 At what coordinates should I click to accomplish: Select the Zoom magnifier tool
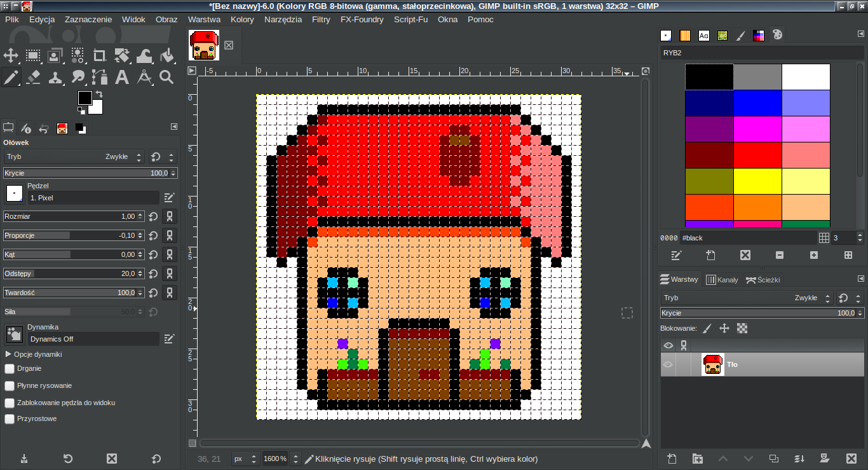166,78
